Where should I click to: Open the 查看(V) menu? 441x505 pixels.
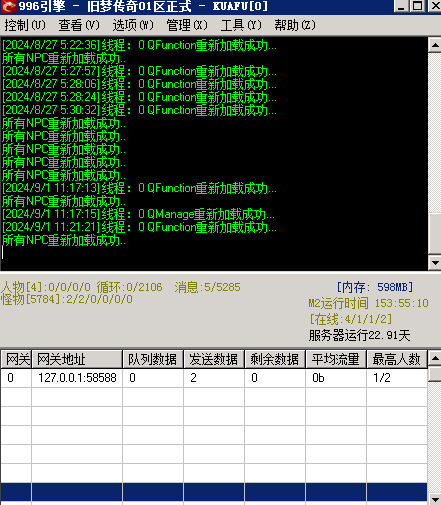[x=79, y=25]
